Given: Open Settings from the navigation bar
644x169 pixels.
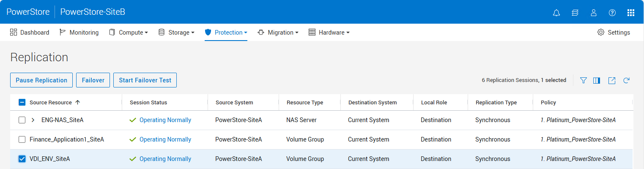Looking at the screenshot, I should point(614,33).
